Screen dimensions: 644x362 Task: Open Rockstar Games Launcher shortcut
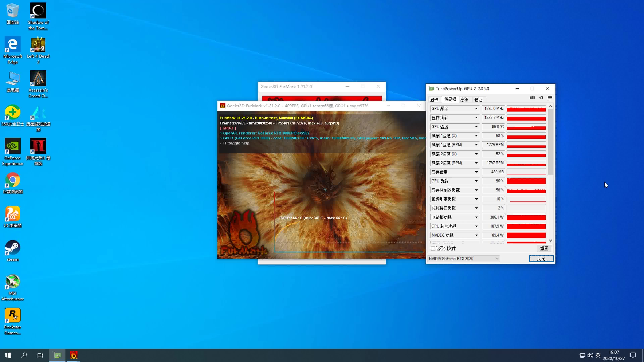(x=13, y=321)
